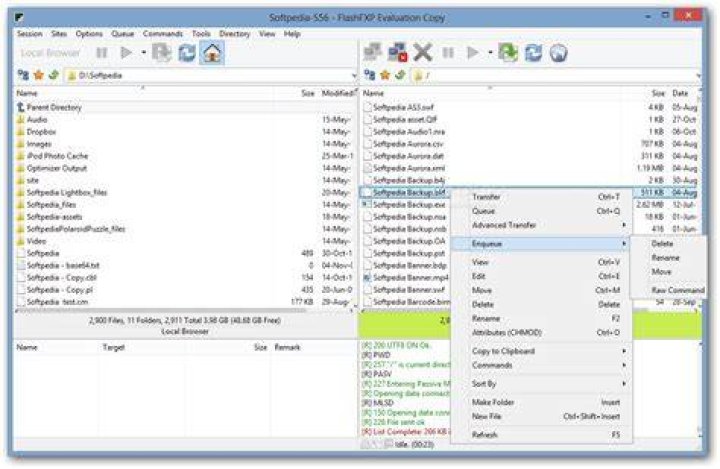Open the View menu in the menu bar
This screenshot has height=469, width=720.
[267, 34]
